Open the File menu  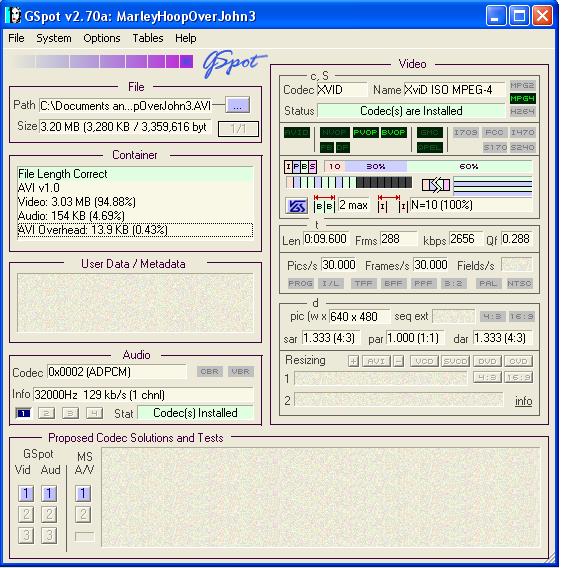16,38
